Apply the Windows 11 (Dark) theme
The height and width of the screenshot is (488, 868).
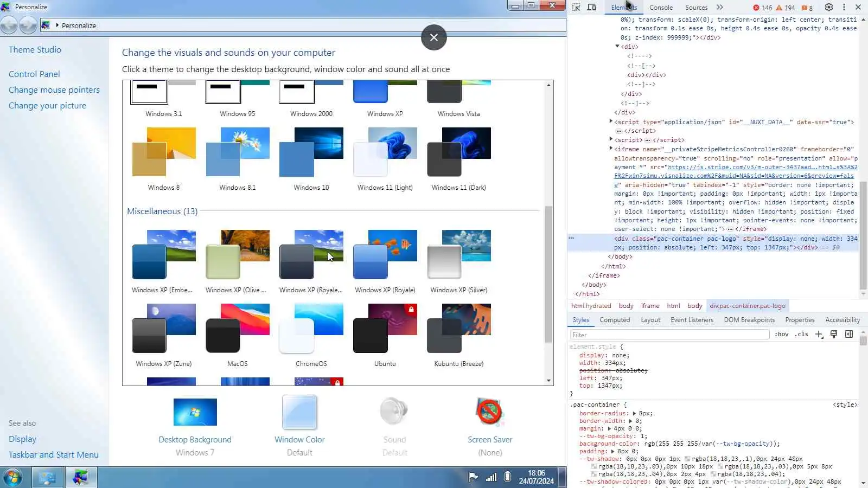459,159
